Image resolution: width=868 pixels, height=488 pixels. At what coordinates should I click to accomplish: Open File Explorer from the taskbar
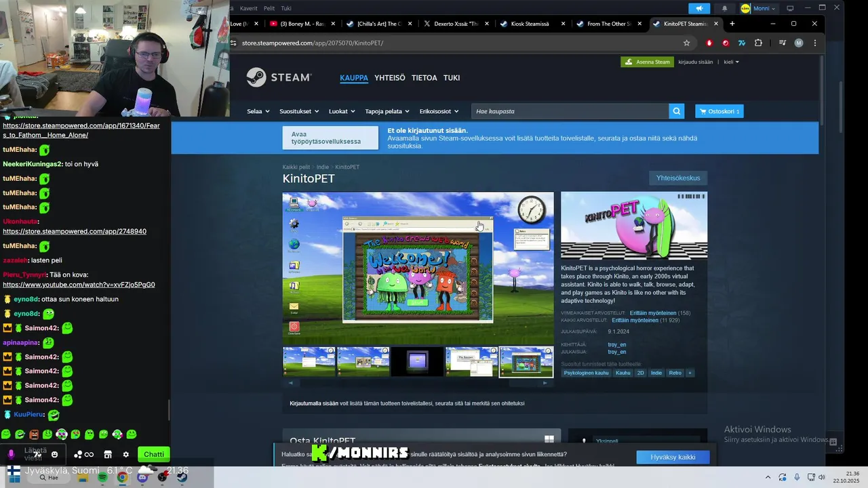[82, 477]
